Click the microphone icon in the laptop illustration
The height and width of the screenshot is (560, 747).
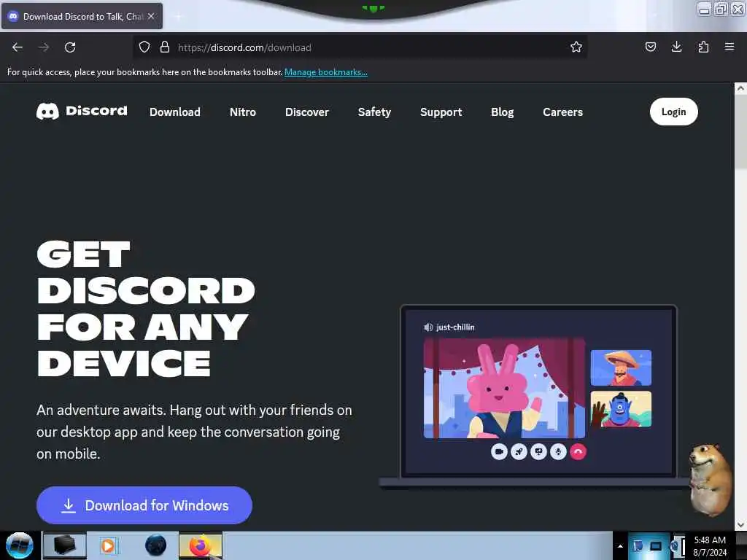coord(558,451)
